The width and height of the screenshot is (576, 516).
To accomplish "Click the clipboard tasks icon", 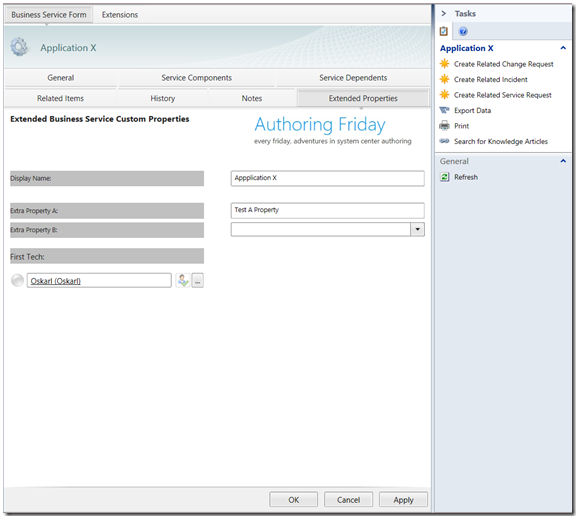I will 444,31.
